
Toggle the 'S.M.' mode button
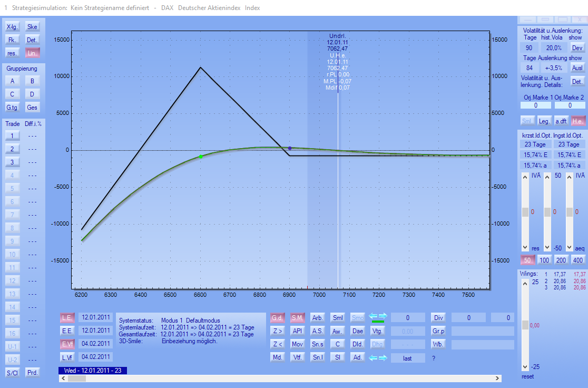pyautogui.click(x=298, y=317)
